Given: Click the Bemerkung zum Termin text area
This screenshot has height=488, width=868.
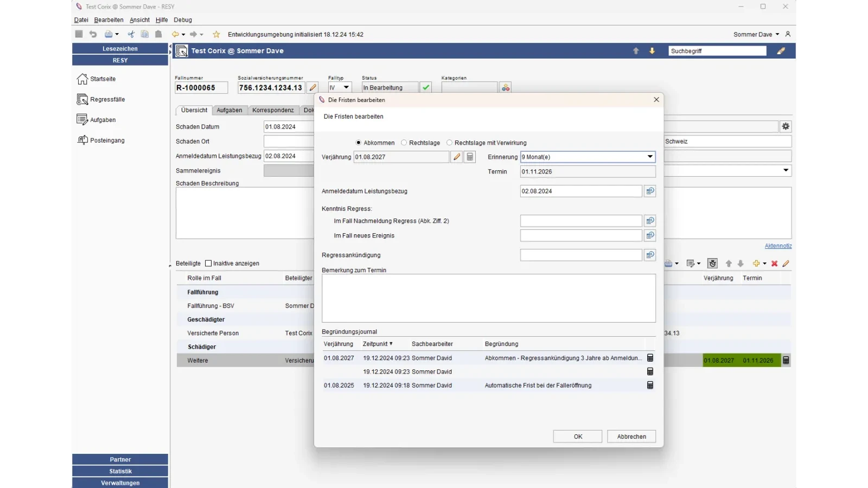Looking at the screenshot, I should (488, 298).
